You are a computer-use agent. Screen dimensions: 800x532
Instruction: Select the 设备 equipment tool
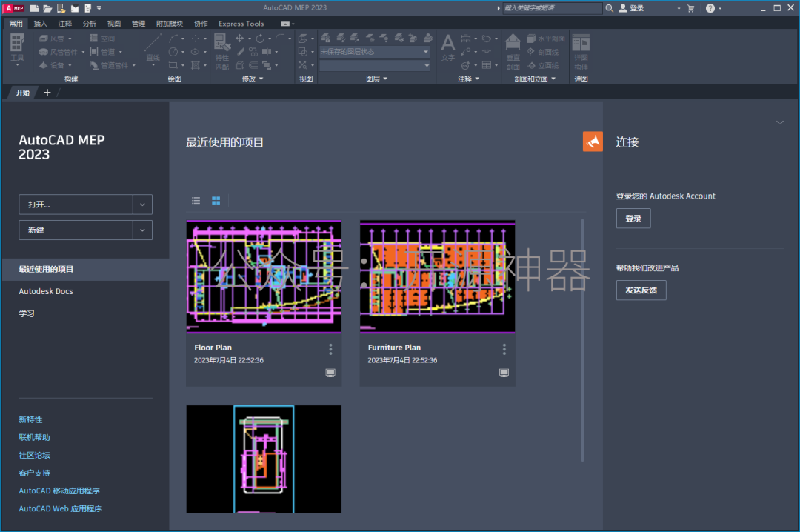point(55,65)
